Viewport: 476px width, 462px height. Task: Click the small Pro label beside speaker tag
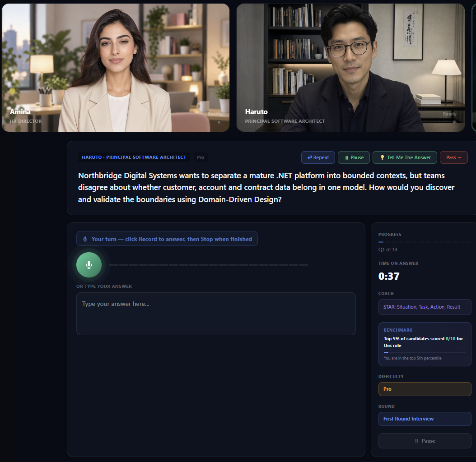point(201,157)
